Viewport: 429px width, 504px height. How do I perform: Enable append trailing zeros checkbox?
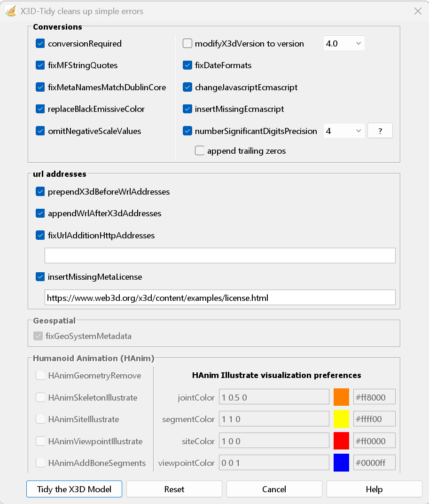click(200, 151)
